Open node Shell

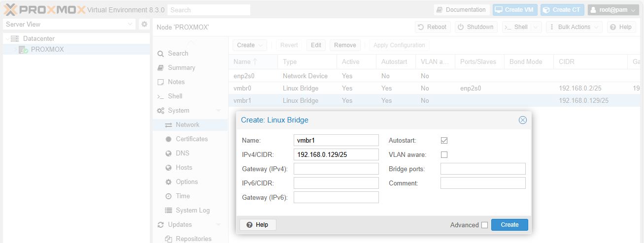coord(516,27)
